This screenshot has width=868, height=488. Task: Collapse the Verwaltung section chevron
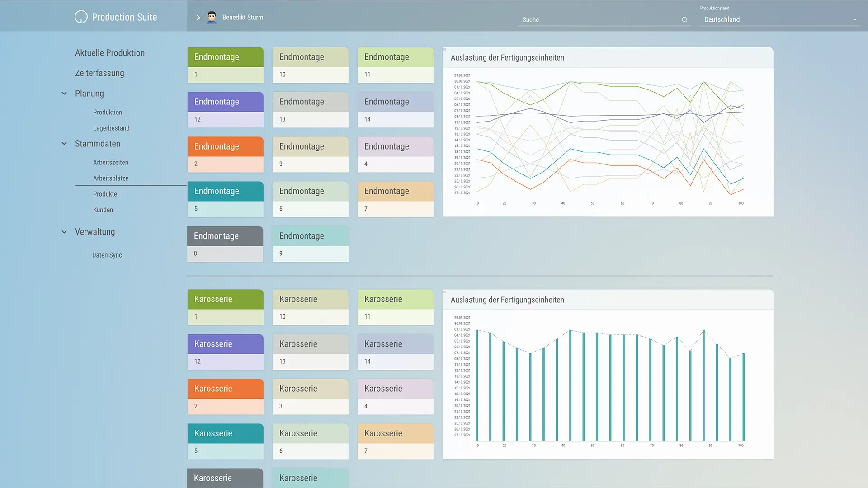tap(64, 232)
